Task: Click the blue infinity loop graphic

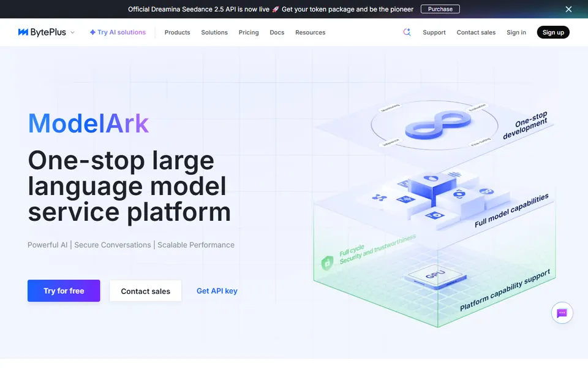Action: tap(438, 125)
